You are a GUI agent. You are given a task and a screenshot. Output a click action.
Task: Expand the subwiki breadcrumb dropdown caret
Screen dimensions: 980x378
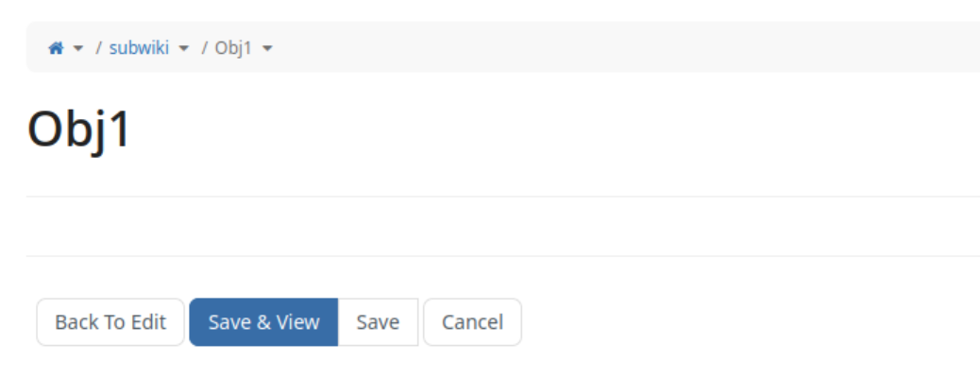tap(184, 48)
